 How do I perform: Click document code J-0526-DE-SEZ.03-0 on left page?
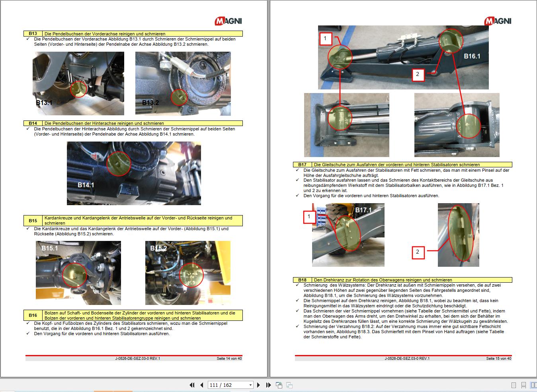pos(138,359)
